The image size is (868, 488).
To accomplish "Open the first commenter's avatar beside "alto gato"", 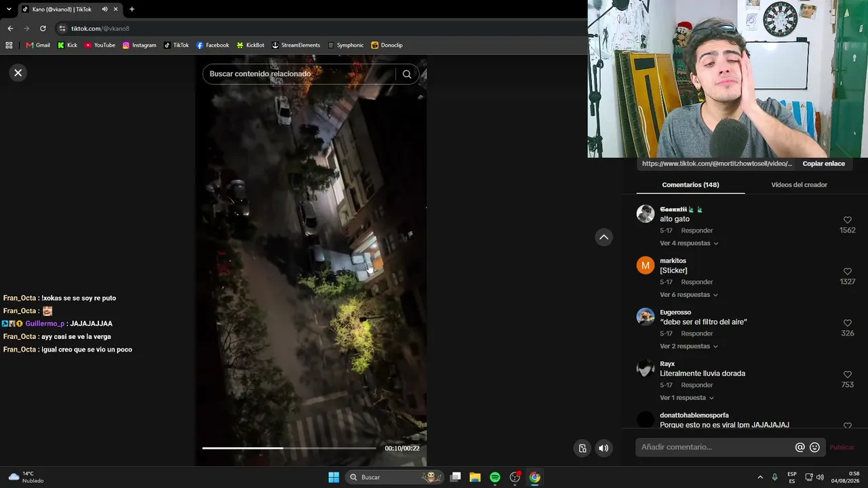I will 646,213.
